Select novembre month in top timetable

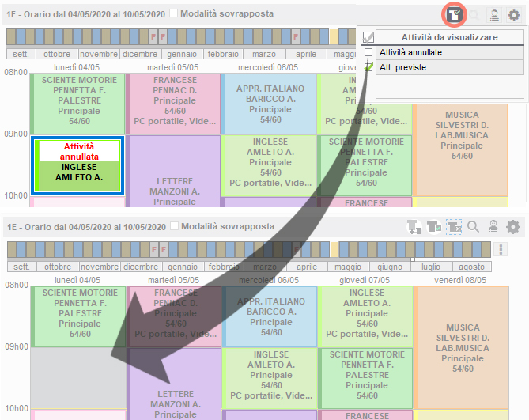[x=99, y=54]
